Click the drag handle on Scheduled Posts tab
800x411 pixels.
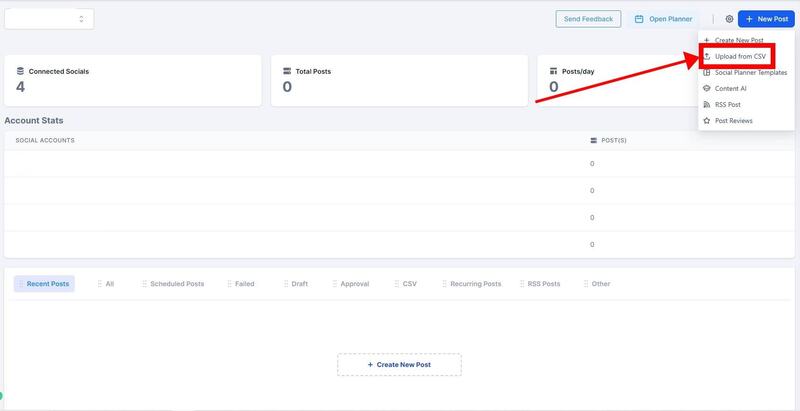[x=144, y=284]
